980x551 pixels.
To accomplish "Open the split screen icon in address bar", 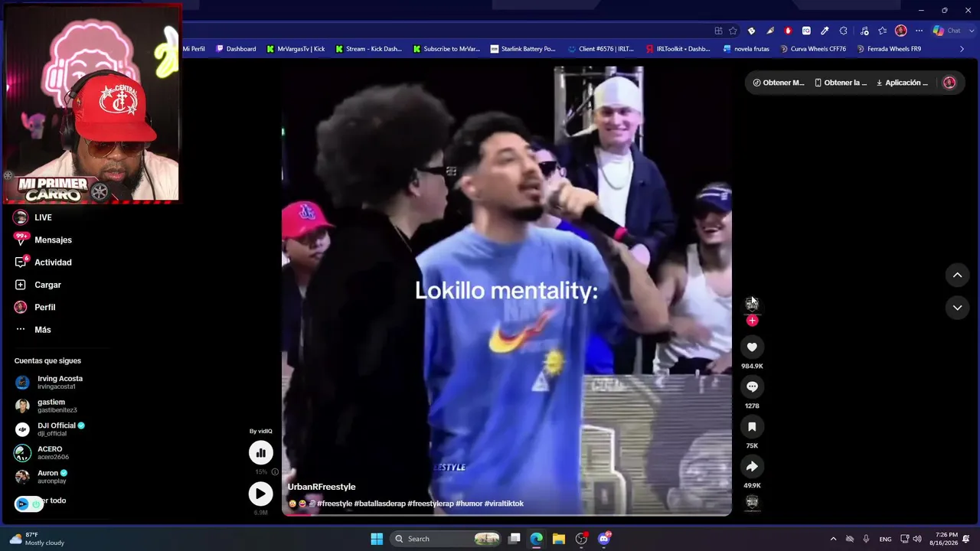I will click(x=718, y=31).
